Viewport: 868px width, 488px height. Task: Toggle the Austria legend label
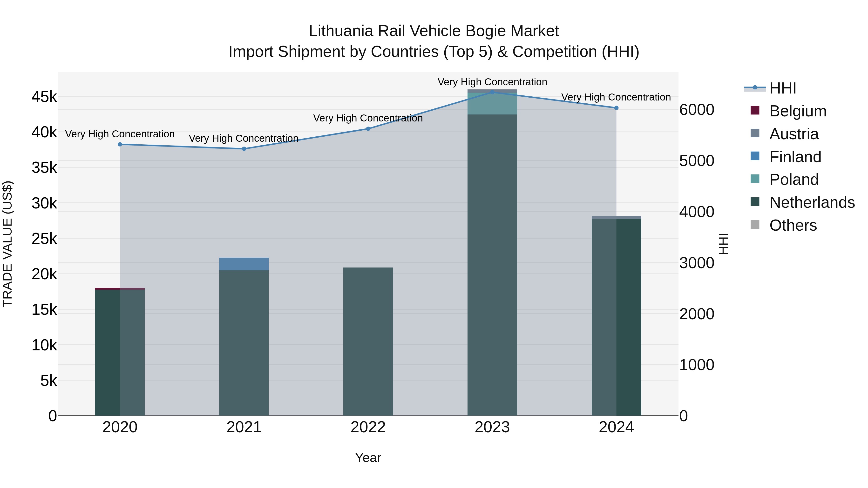click(x=794, y=134)
